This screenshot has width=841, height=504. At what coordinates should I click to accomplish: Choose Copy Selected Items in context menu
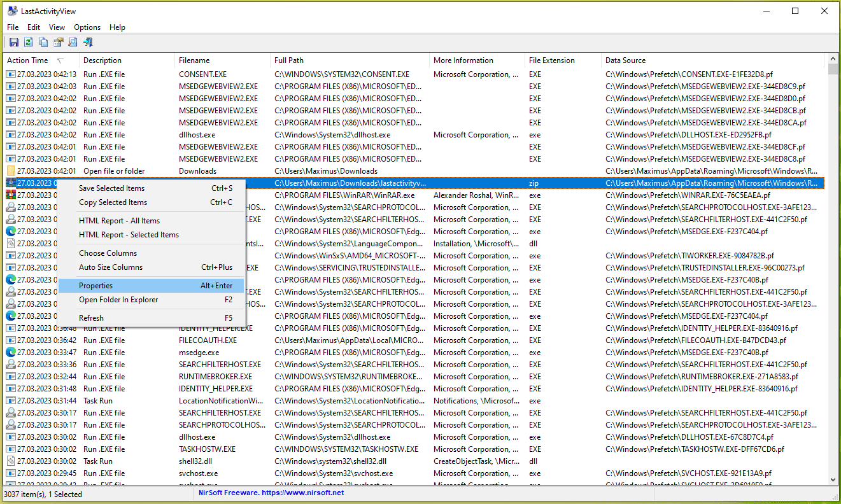(x=152, y=202)
